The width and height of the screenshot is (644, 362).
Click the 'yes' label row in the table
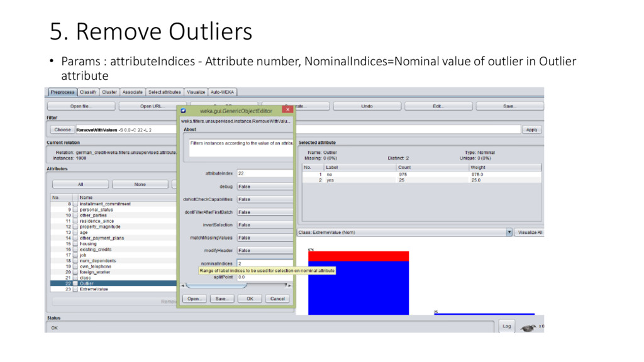422,180
